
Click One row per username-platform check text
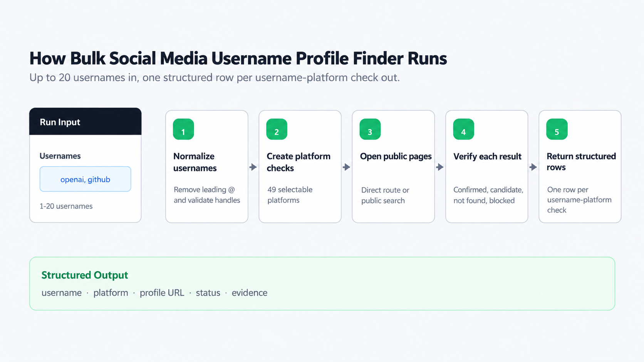pyautogui.click(x=579, y=200)
